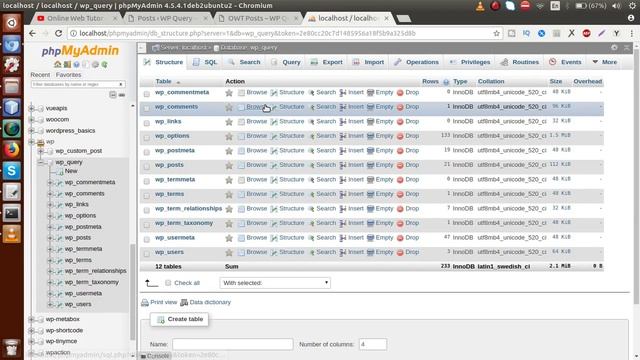Open the Import tab
This screenshot has height=360, width=640.
(x=368, y=62)
